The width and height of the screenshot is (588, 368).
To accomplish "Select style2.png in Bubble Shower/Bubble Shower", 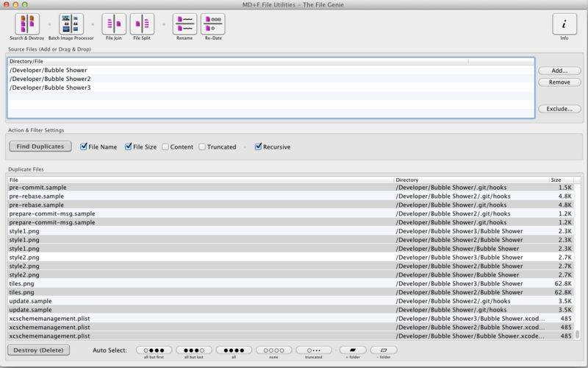I will coord(291,275).
